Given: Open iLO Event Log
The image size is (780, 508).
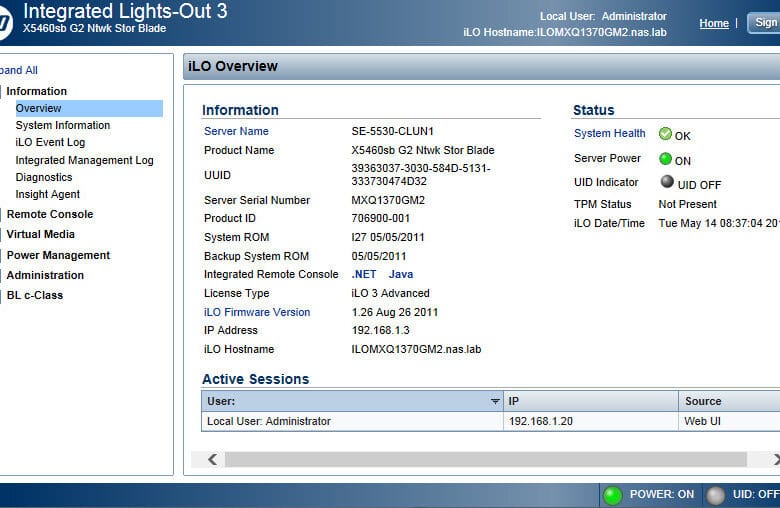Looking at the screenshot, I should [x=50, y=142].
